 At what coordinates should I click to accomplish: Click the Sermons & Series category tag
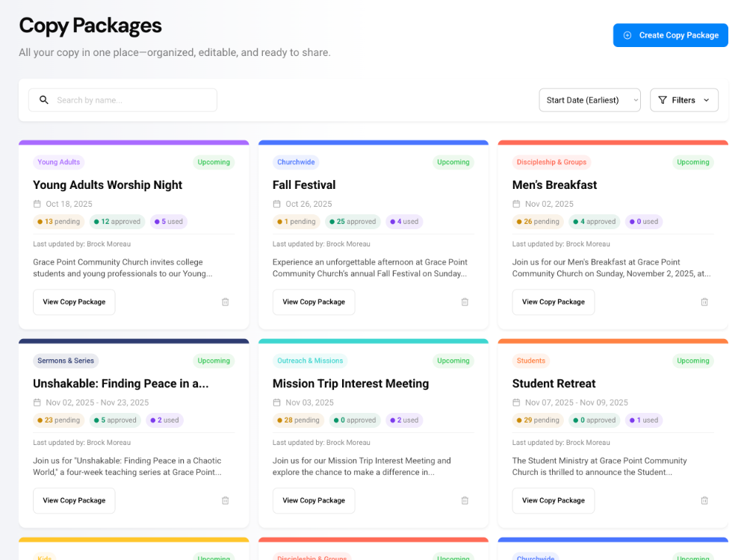click(x=66, y=361)
